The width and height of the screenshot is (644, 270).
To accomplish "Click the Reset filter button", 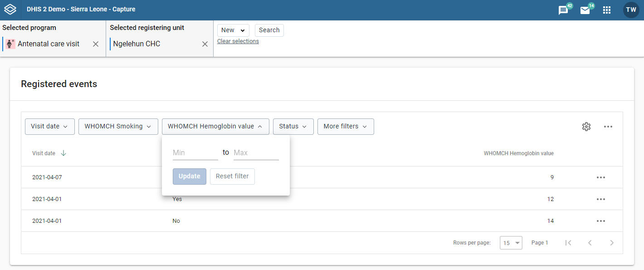I will [232, 177].
